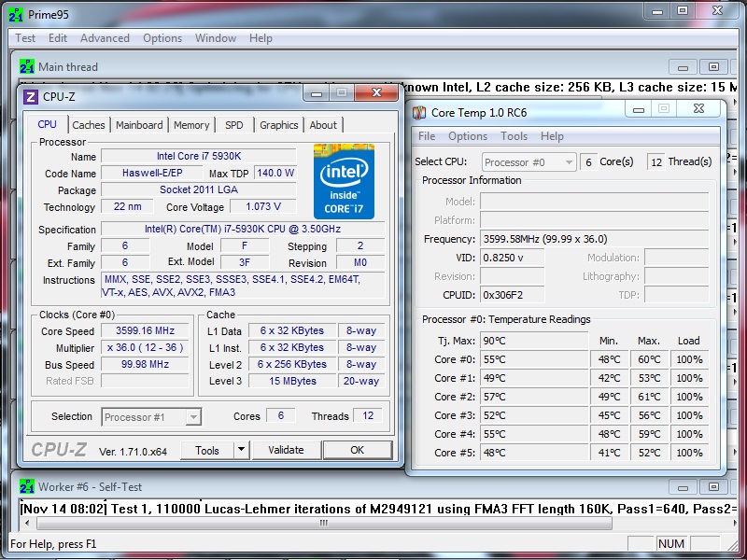Switch to the About tab
The image size is (747, 560).
323,125
